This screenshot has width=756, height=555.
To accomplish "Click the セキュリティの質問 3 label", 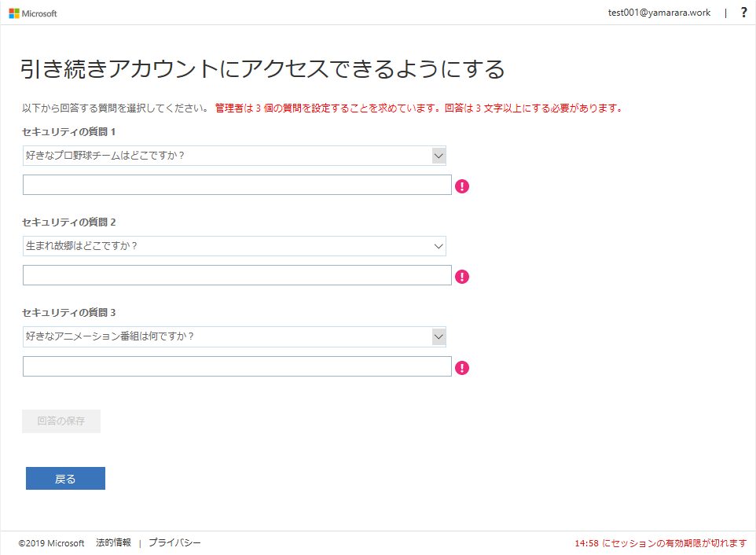I will (69, 312).
